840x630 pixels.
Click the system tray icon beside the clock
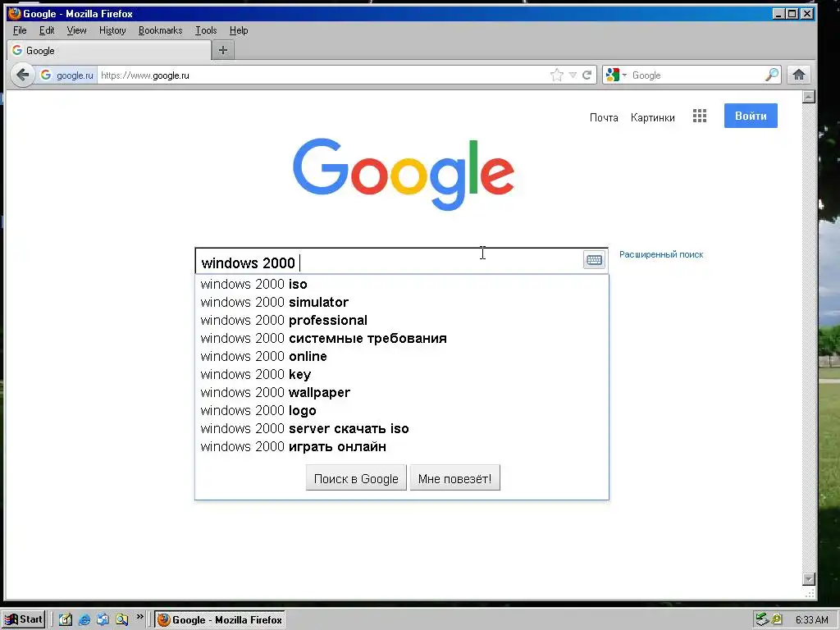[x=777, y=620]
